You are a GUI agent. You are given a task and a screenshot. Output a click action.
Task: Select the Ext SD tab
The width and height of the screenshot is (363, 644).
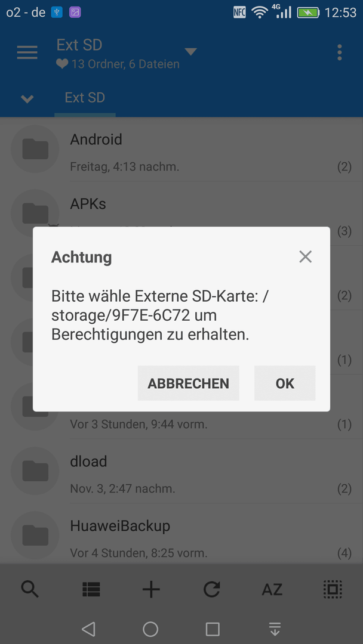click(x=85, y=98)
